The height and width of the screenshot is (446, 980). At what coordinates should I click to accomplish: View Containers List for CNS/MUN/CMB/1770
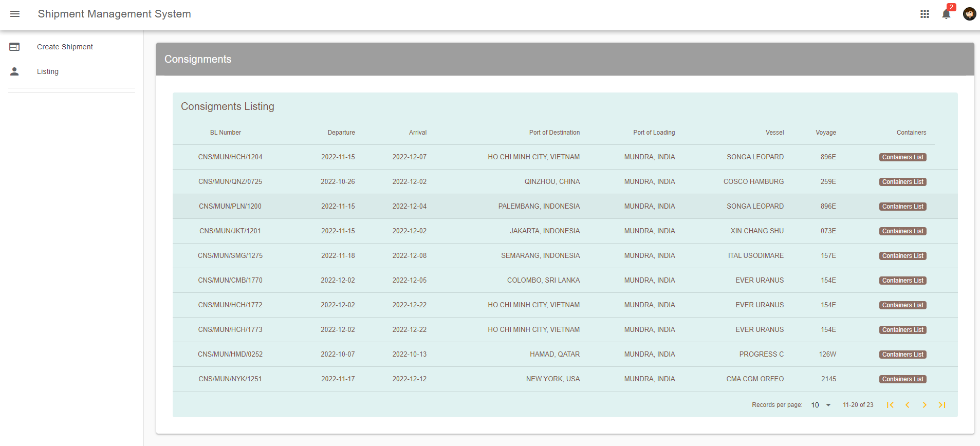[902, 281]
